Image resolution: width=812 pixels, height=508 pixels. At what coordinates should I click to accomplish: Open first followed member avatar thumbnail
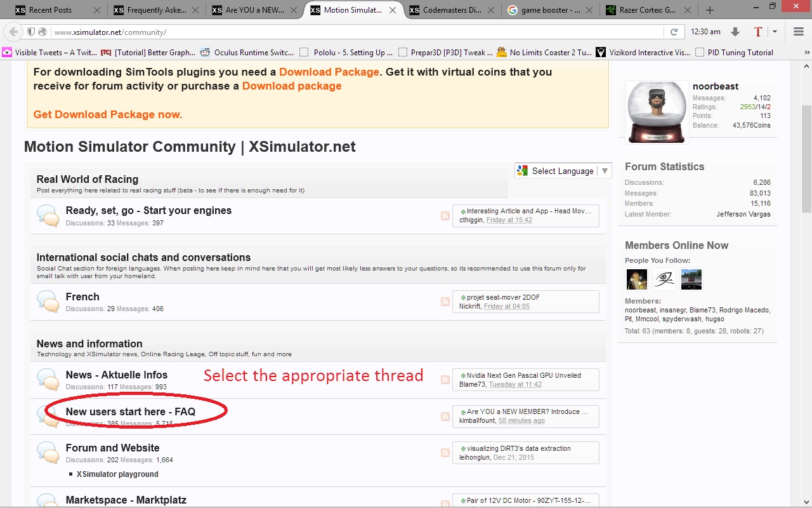[x=637, y=279]
